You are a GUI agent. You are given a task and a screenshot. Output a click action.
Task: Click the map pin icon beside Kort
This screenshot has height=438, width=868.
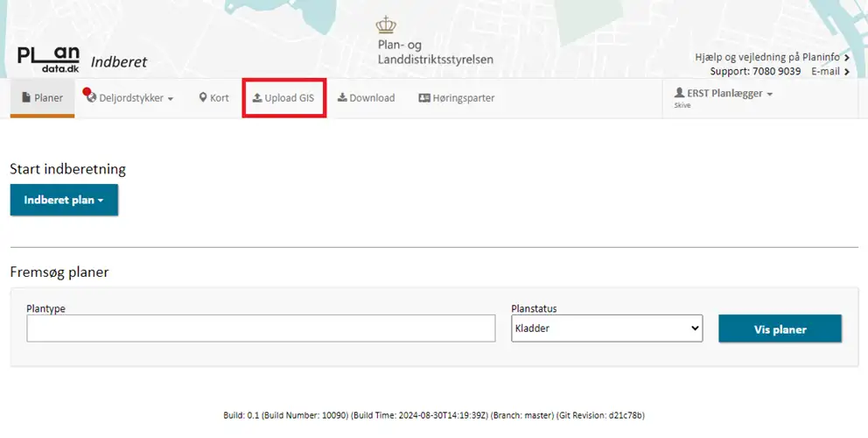[x=203, y=98]
